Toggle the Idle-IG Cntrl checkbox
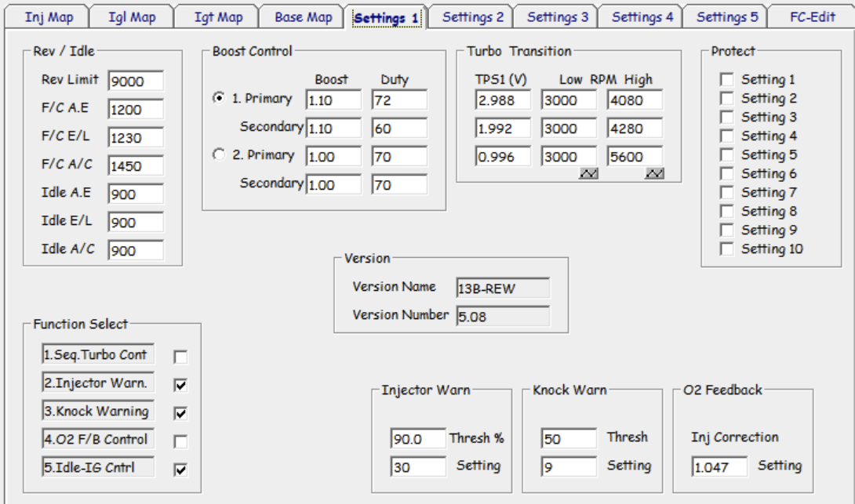This screenshot has width=855, height=504. coord(180,470)
